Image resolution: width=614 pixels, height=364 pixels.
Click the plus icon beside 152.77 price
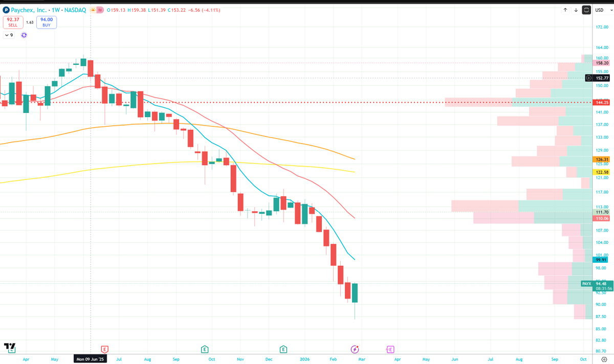589,78
